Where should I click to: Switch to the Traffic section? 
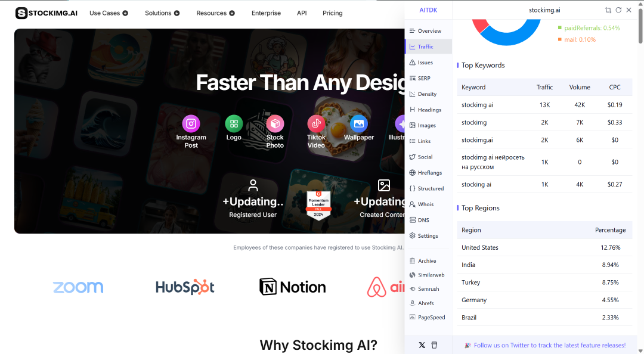tap(428, 47)
